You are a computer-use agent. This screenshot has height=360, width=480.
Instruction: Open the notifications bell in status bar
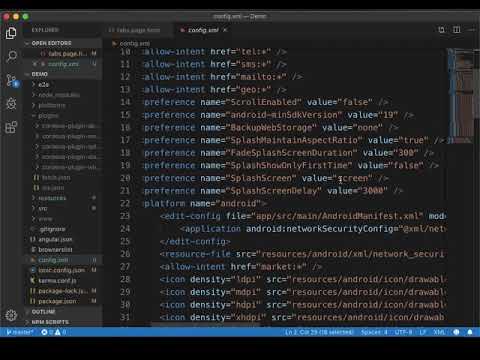(470, 332)
